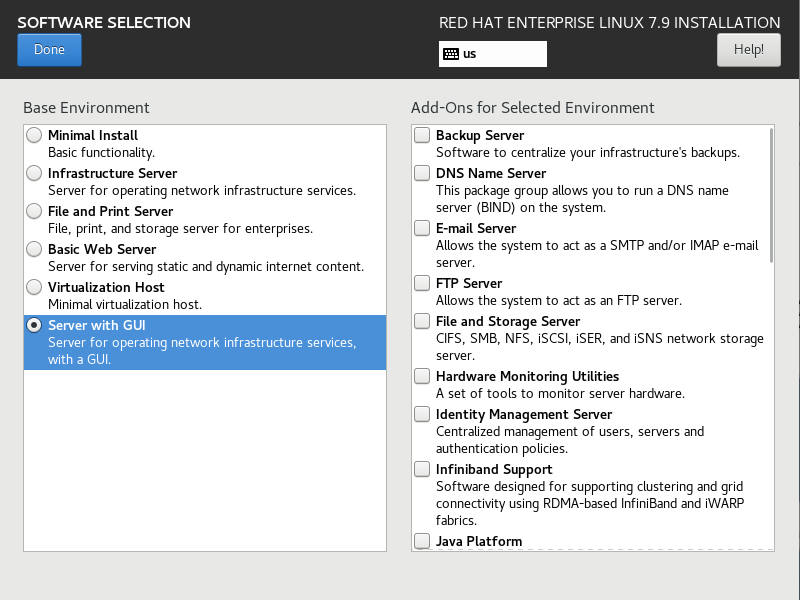Select File and Print Server option
The width and height of the screenshot is (800, 600).
pyautogui.click(x=35, y=211)
